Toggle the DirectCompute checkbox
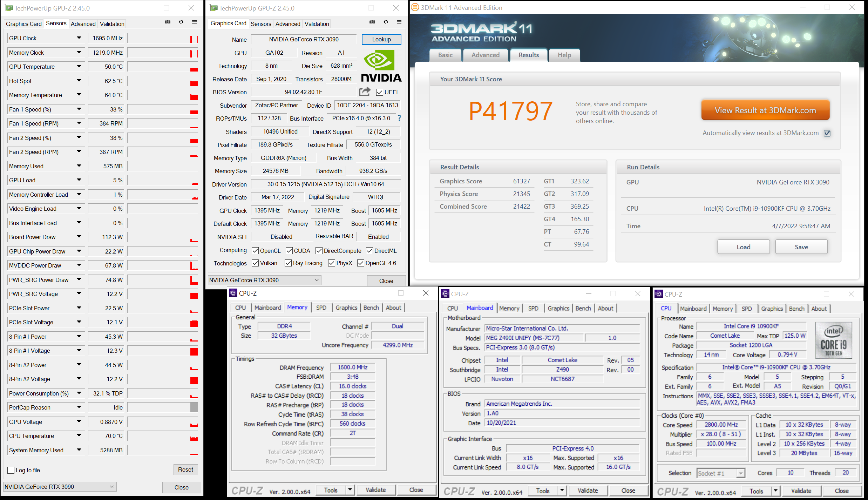Screen dimensions: 868x500 coord(319,251)
